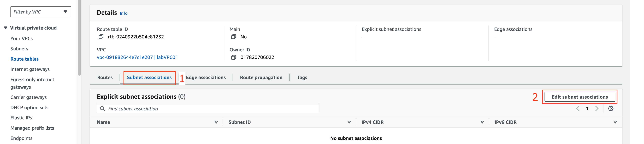
Task: Collapse the Virtual private cloud section
Action: 5,28
